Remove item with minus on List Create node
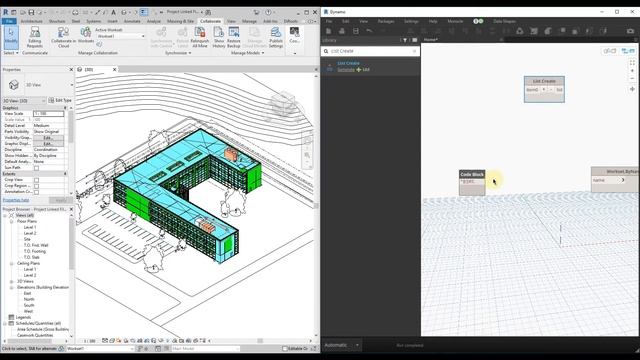Image resolution: width=640 pixels, height=360 pixels. tap(551, 90)
